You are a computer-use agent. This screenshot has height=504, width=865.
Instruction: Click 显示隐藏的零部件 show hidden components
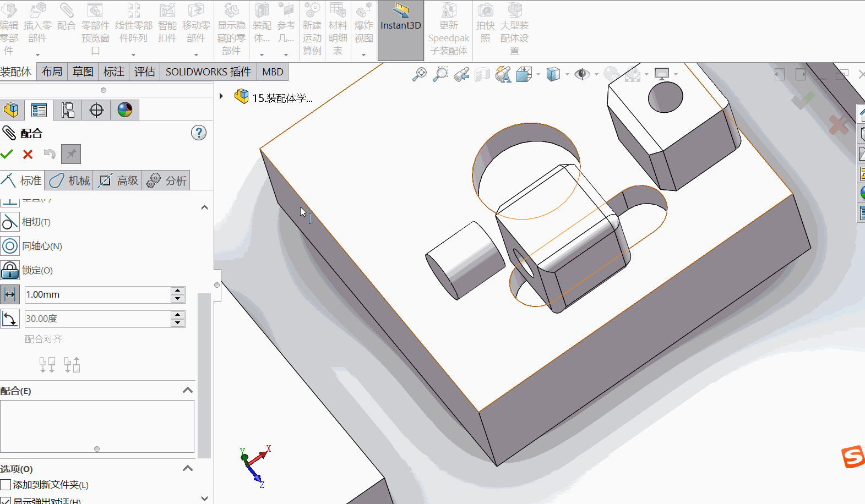coord(231,29)
